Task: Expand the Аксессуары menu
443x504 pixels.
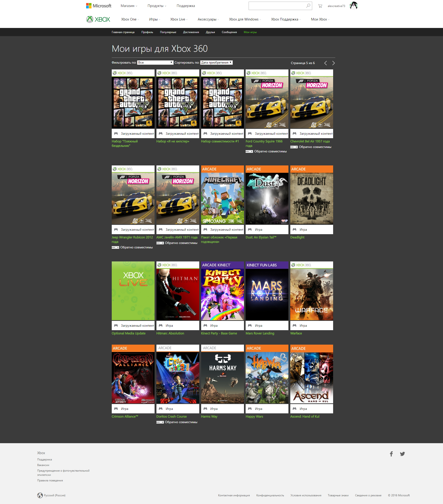Action: pyautogui.click(x=208, y=19)
